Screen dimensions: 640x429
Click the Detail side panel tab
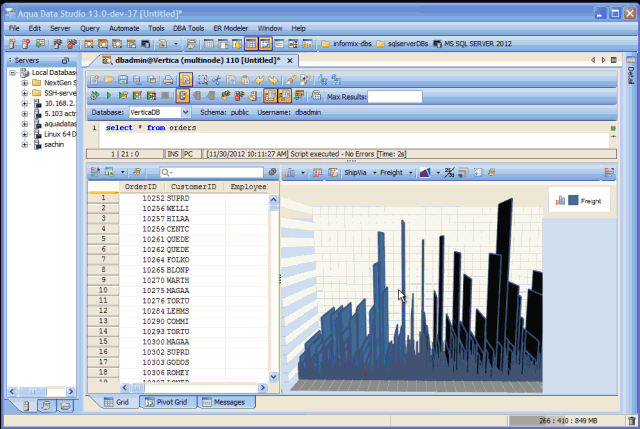pos(631,70)
